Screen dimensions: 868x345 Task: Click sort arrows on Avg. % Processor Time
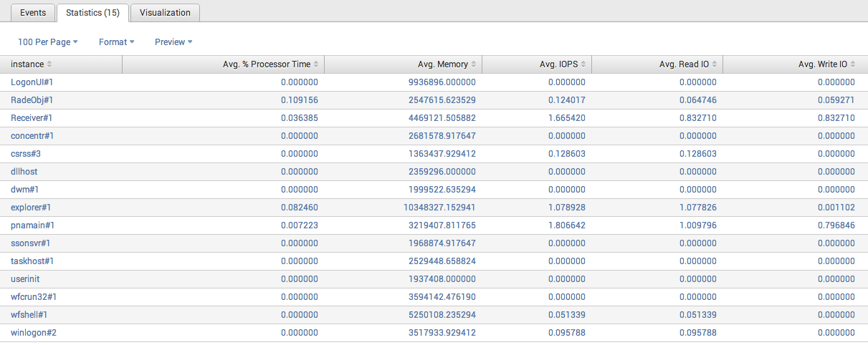pyautogui.click(x=317, y=64)
